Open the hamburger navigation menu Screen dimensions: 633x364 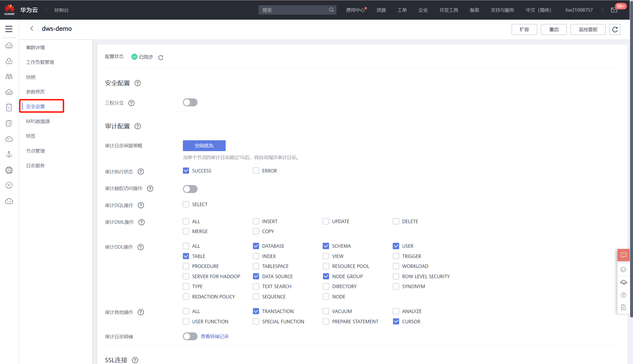click(9, 29)
